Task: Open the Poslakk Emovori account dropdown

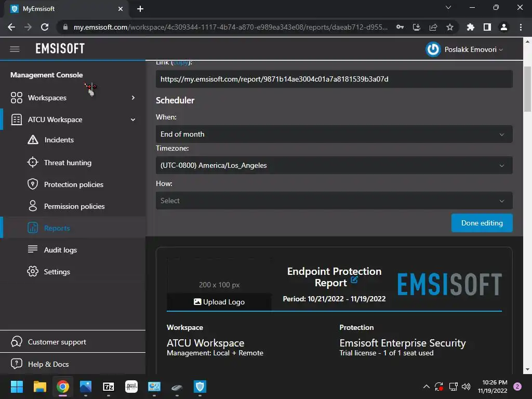Action: [x=473, y=49]
